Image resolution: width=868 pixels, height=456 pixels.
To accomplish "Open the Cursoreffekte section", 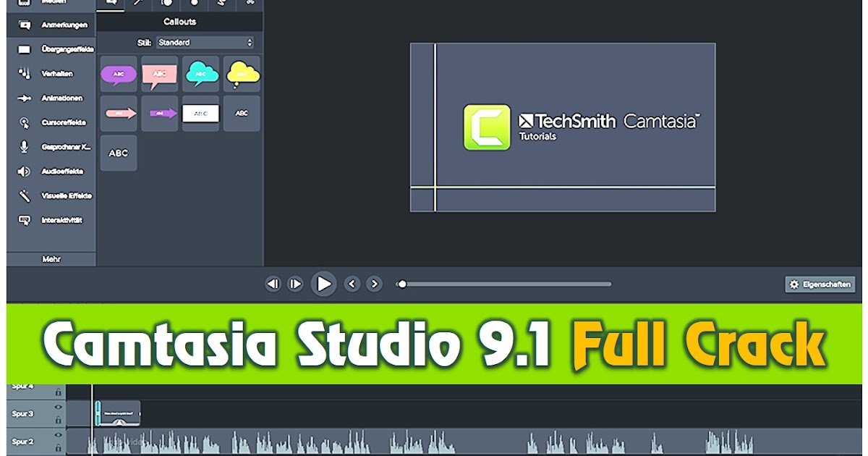I will (51, 122).
